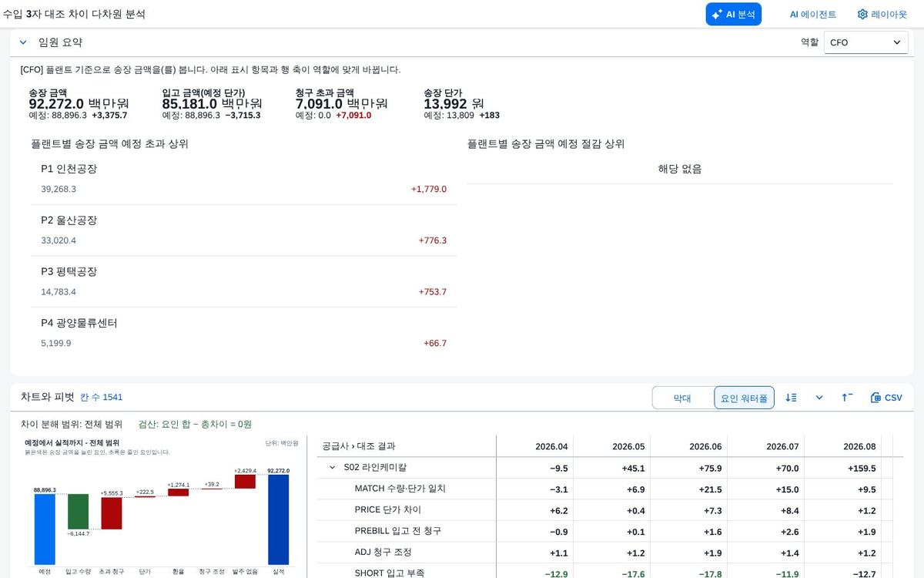The height and width of the screenshot is (578, 924).
Task: Open the 레이아웃 gear settings
Action: pyautogui.click(x=882, y=14)
